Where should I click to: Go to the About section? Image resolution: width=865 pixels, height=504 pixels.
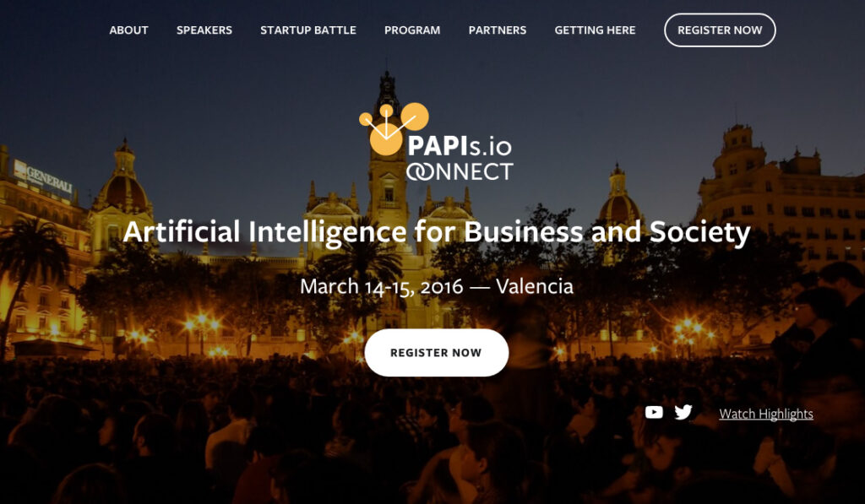tap(128, 30)
